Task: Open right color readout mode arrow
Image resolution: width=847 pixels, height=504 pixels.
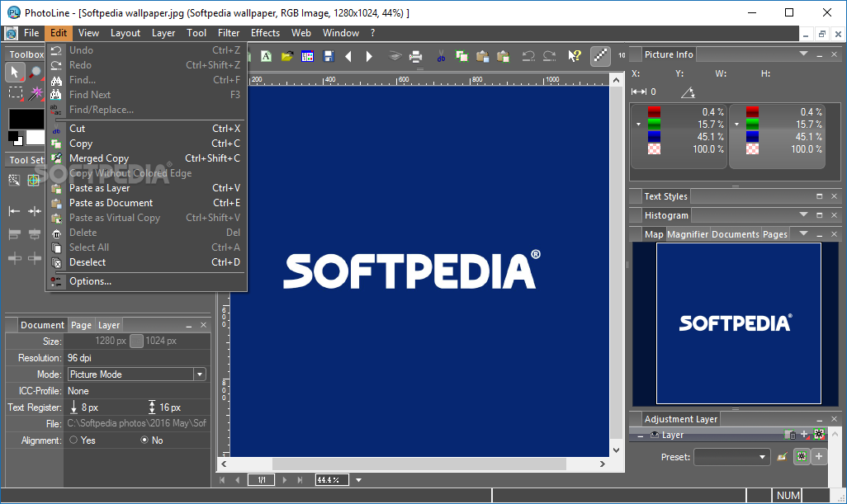Action: (x=737, y=124)
